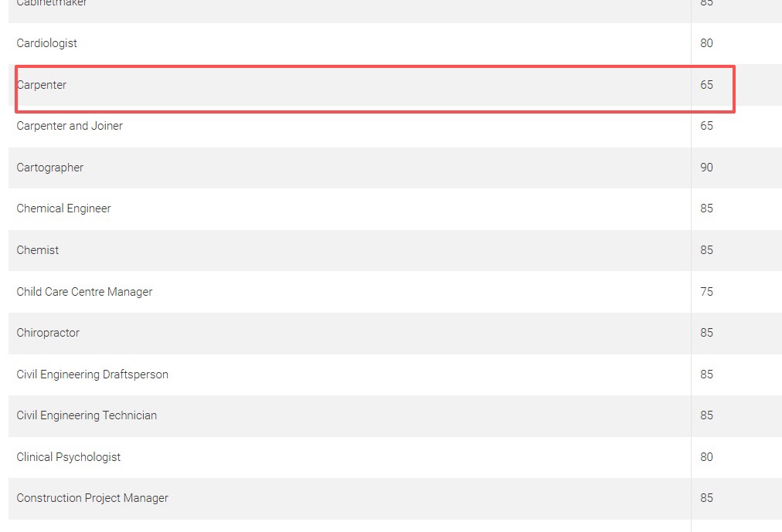Click the 85 value for Construction Project Manager
Screen dimensions: 782x532
click(x=706, y=498)
